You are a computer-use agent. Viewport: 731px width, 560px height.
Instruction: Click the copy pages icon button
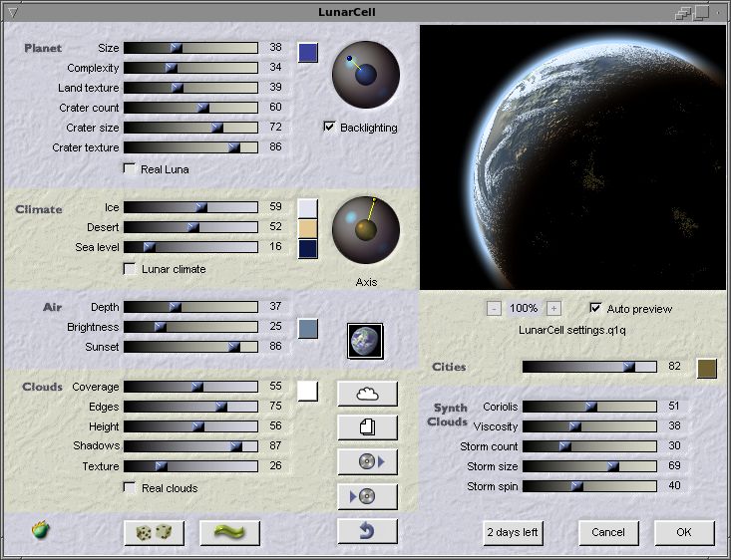pyautogui.click(x=367, y=427)
